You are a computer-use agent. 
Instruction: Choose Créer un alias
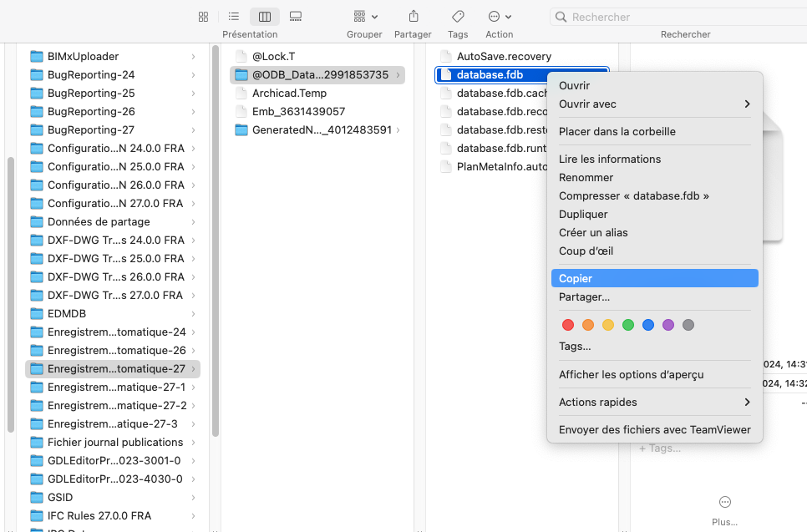pyautogui.click(x=655, y=232)
